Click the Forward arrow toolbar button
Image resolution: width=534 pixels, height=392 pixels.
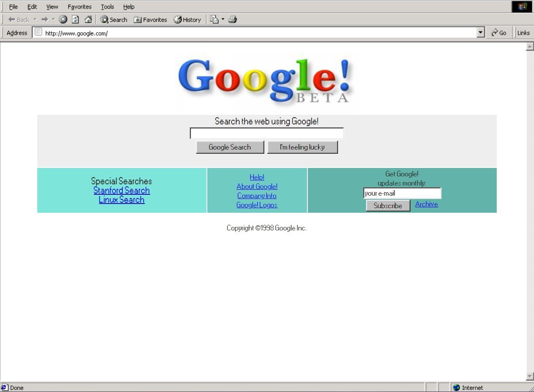pyautogui.click(x=45, y=20)
